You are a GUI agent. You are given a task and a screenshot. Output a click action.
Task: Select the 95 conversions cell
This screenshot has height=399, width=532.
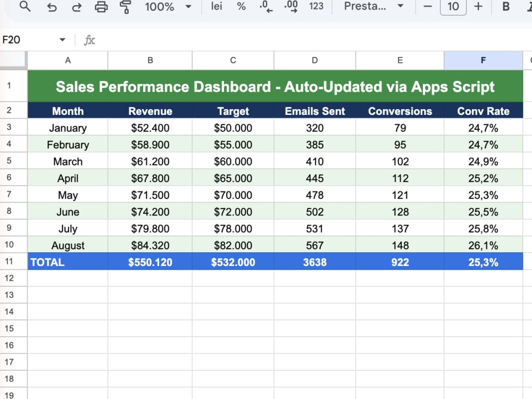pyautogui.click(x=400, y=145)
